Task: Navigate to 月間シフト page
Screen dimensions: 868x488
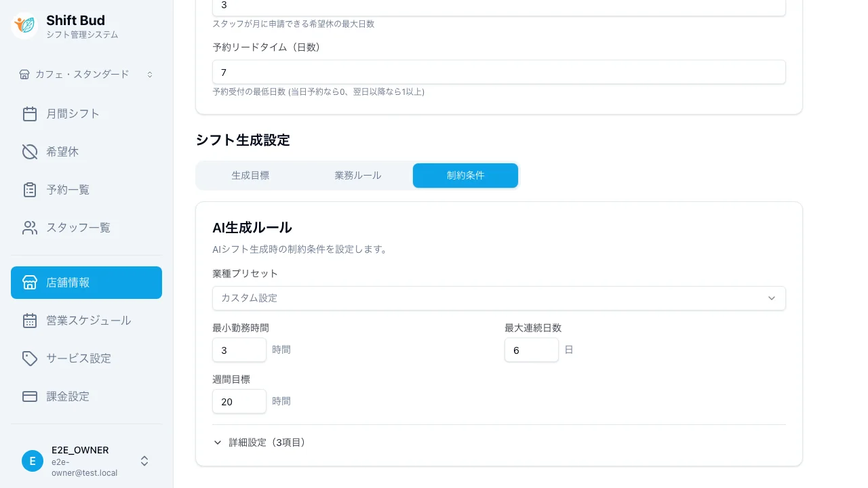Action: point(73,114)
